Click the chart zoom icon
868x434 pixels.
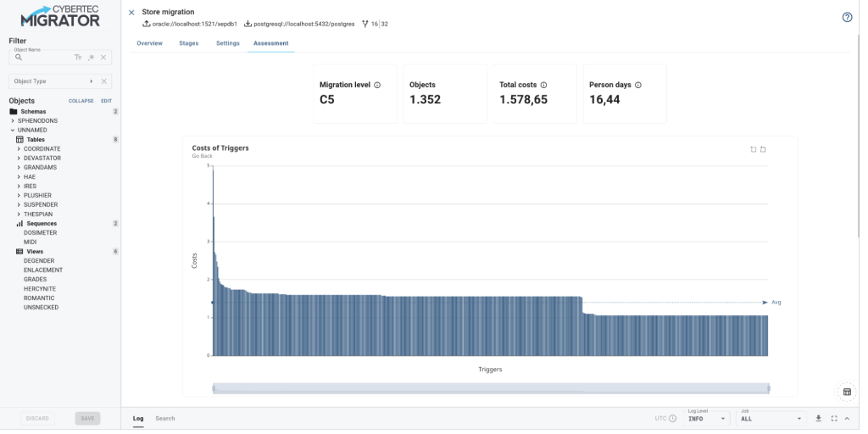pos(754,149)
